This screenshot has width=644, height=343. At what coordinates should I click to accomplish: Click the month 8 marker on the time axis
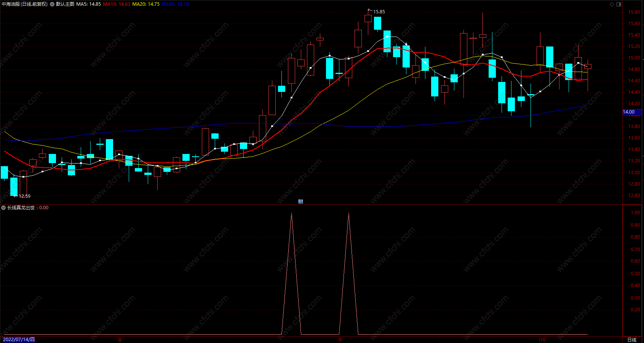(120, 340)
